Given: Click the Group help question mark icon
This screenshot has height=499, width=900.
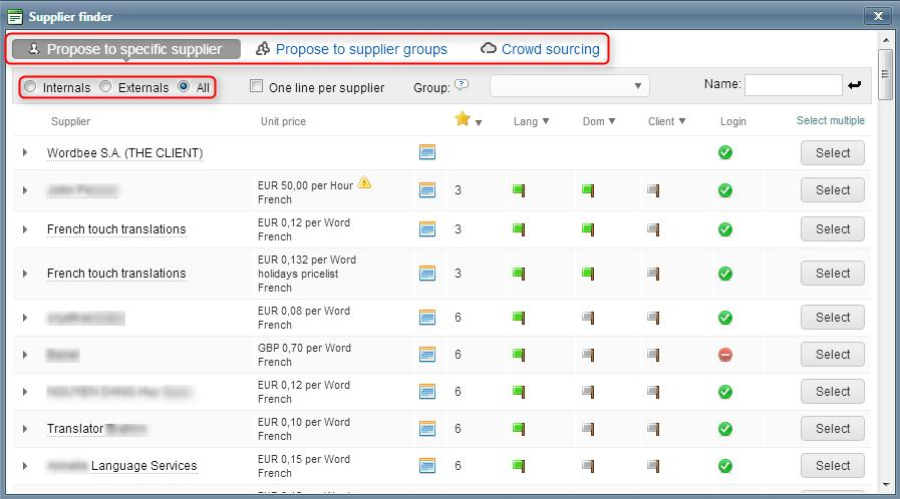Looking at the screenshot, I should pyautogui.click(x=461, y=85).
